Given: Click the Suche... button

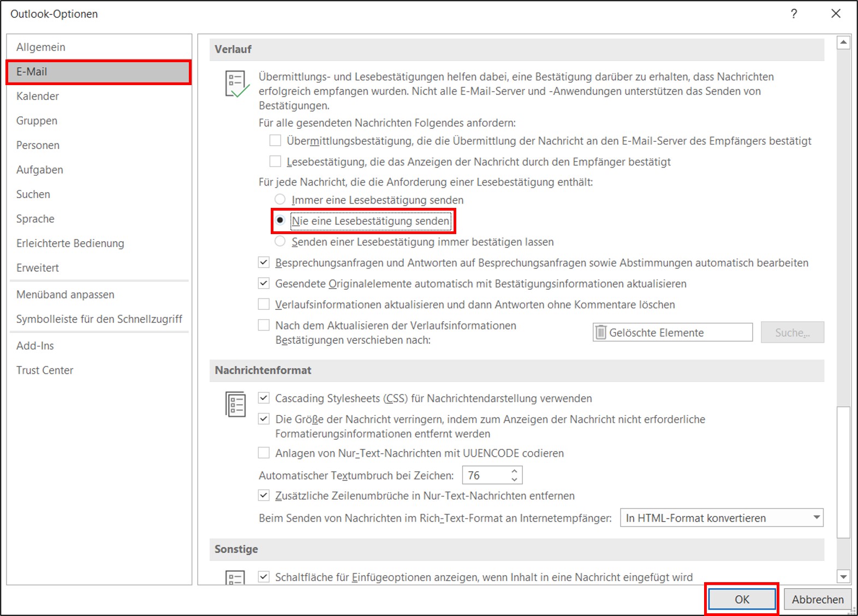Looking at the screenshot, I should [793, 332].
